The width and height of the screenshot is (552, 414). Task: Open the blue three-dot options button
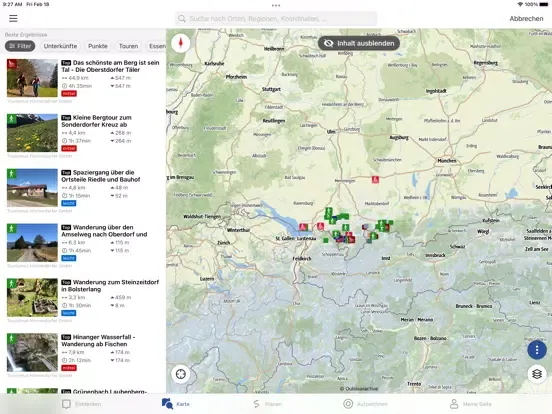pos(537,350)
